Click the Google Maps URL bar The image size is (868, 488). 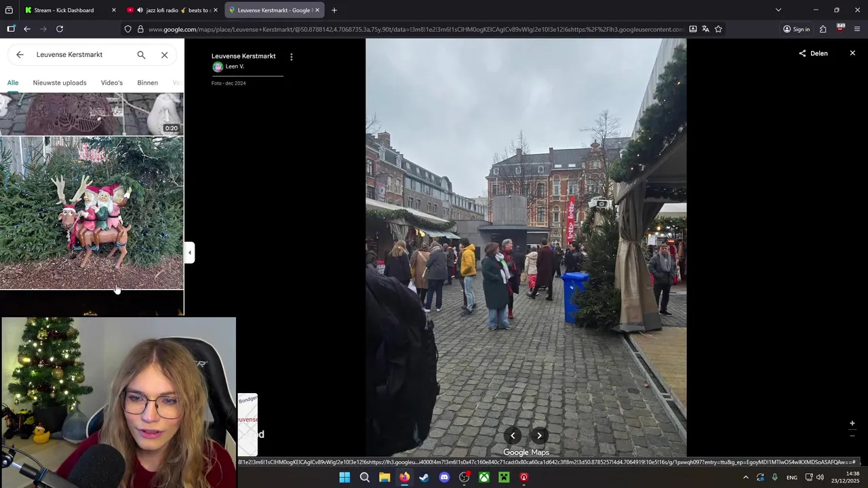point(415,29)
